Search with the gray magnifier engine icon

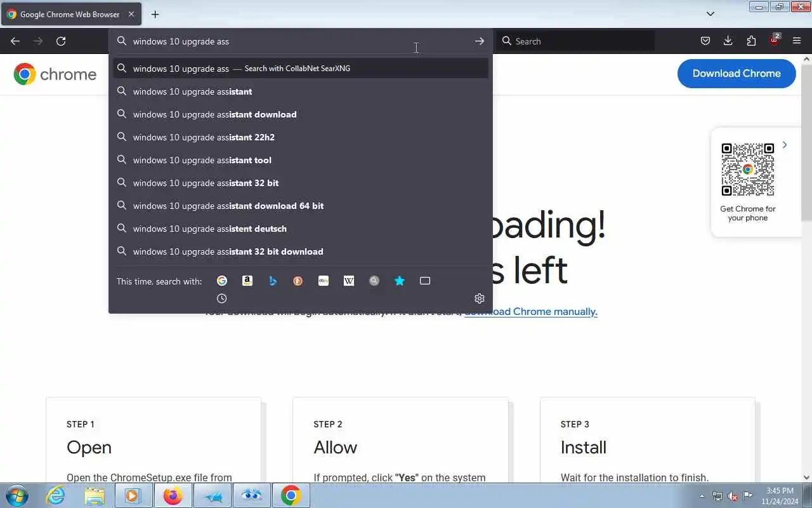coord(374,281)
